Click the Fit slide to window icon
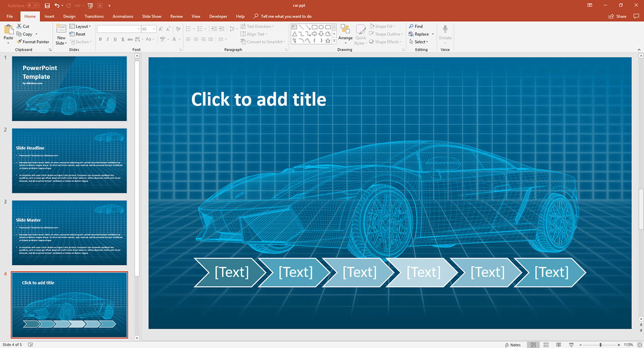The height and width of the screenshot is (348, 644). (640, 344)
